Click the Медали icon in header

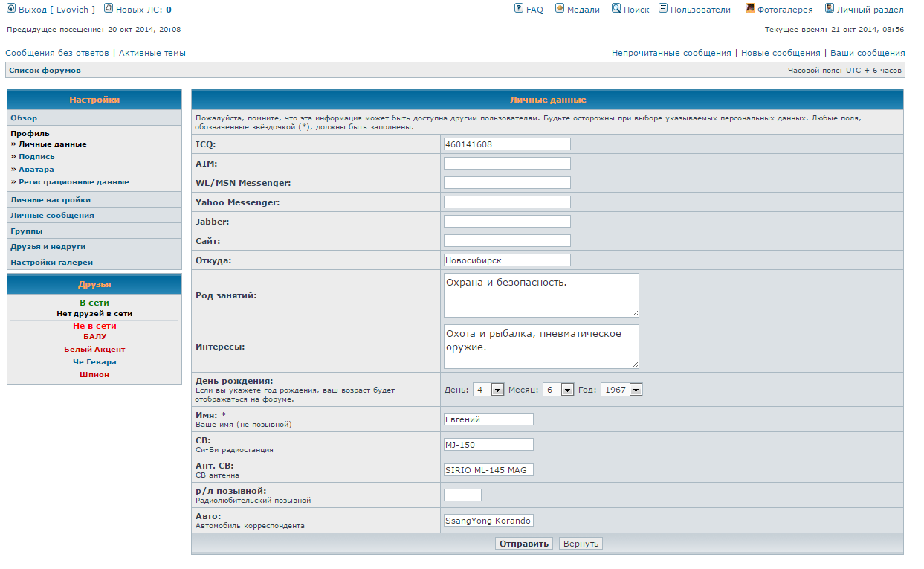tap(560, 9)
